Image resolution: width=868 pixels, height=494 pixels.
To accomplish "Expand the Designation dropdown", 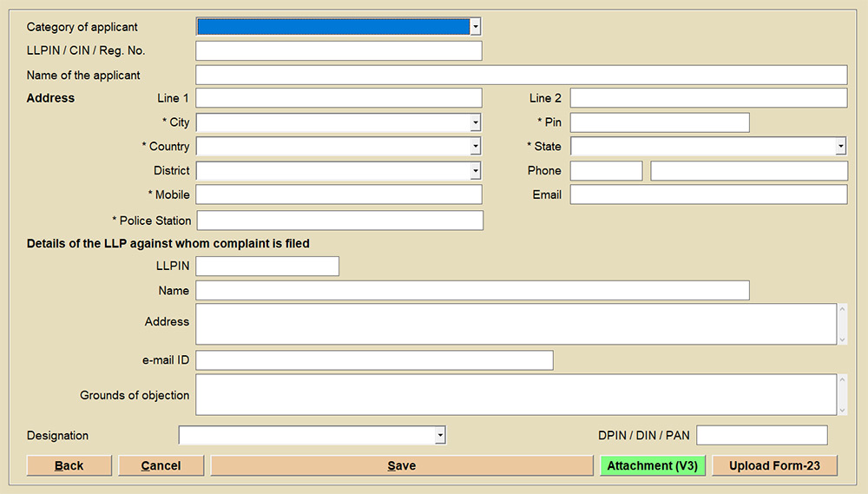I will click(x=440, y=435).
